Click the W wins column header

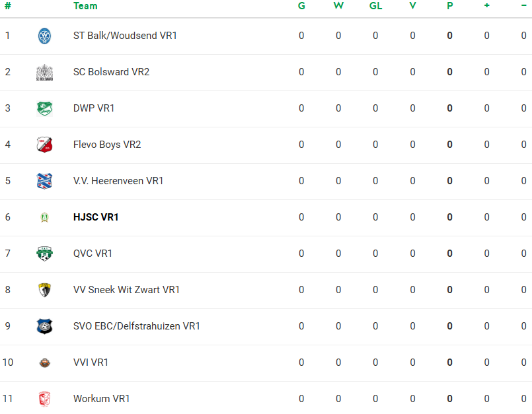click(x=338, y=6)
